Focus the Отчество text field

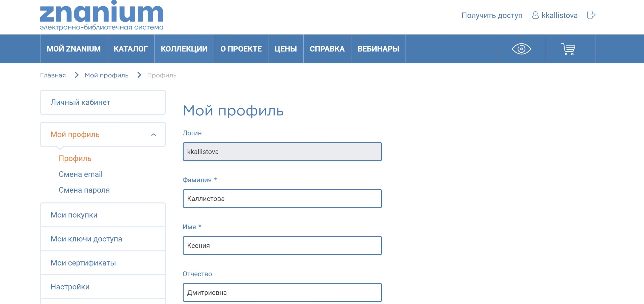coord(282,292)
